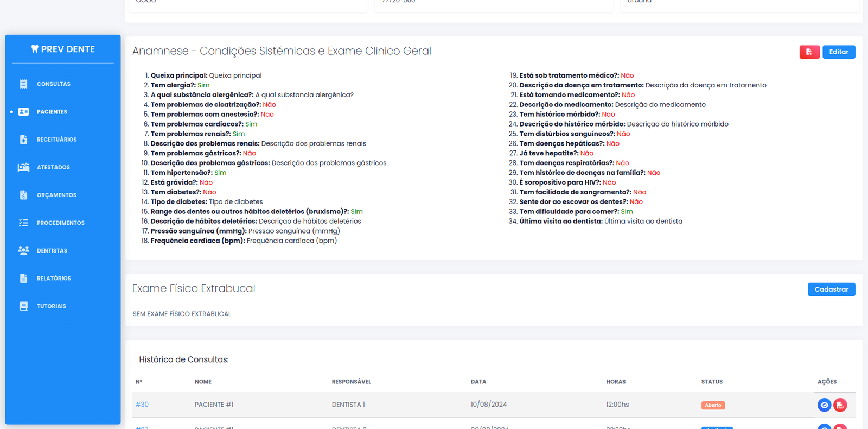Click the Aberto status badge
The width and height of the screenshot is (868, 429).
pos(713,405)
